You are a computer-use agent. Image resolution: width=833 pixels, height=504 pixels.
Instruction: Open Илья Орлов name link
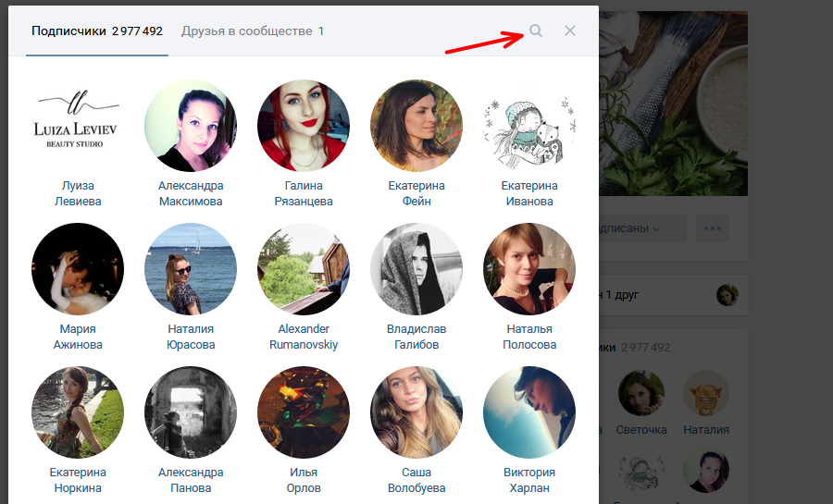(x=304, y=480)
